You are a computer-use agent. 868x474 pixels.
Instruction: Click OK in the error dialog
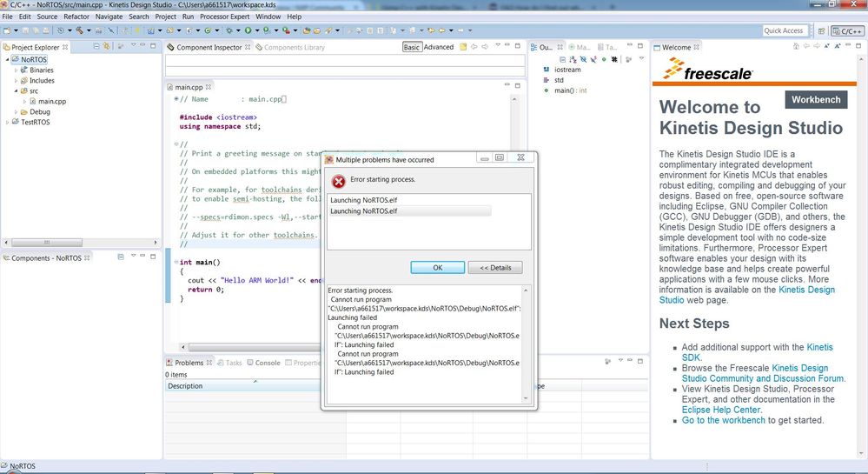pyautogui.click(x=437, y=267)
